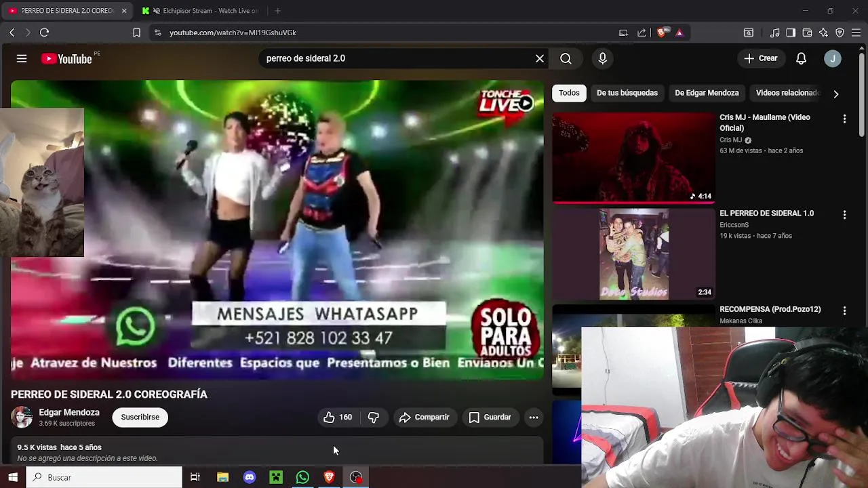Select De Edgar Mendoza chip
The height and width of the screenshot is (488, 868).
click(707, 93)
